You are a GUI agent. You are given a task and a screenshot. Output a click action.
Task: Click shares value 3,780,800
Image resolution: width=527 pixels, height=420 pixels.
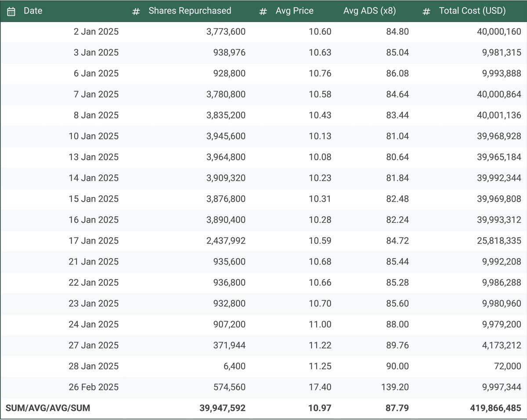tap(226, 94)
